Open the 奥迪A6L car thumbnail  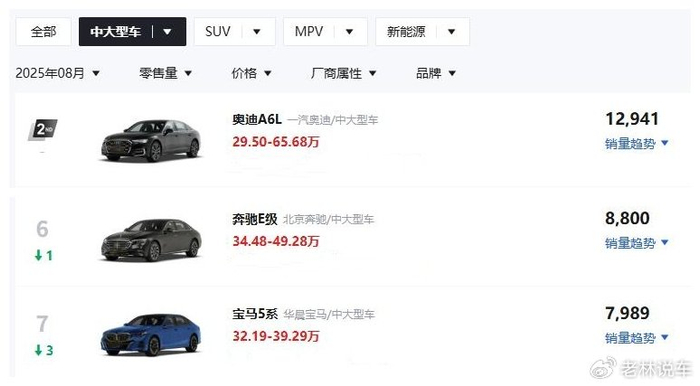click(x=150, y=140)
